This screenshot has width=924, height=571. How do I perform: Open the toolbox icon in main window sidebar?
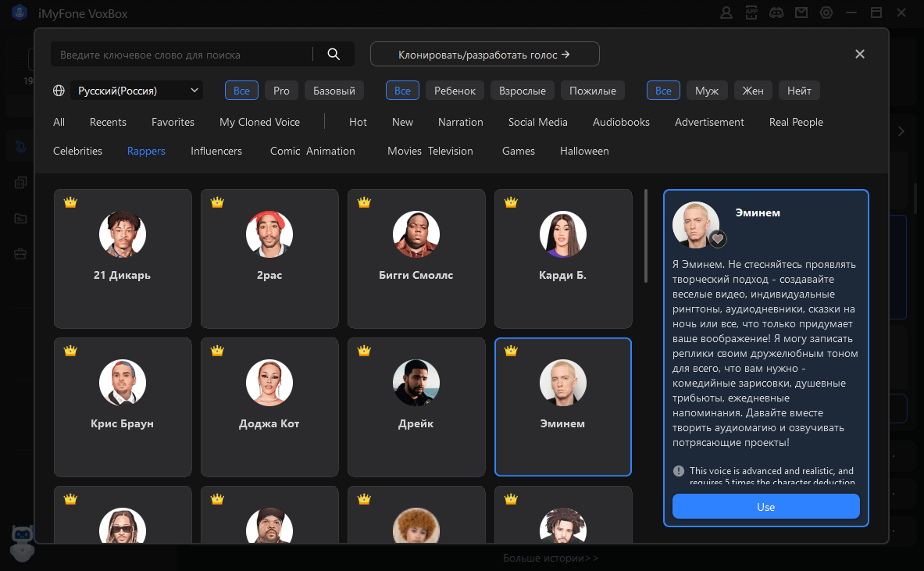point(20,254)
